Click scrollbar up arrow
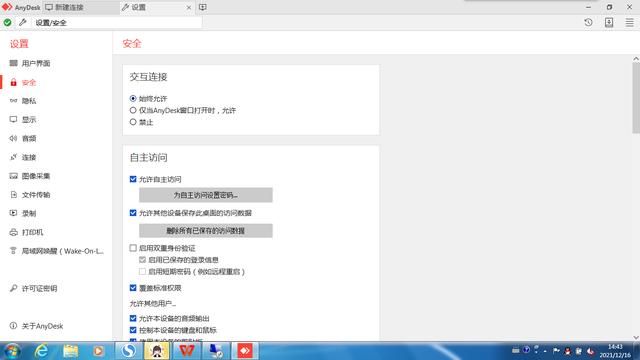The image size is (640, 360). (x=636, y=59)
